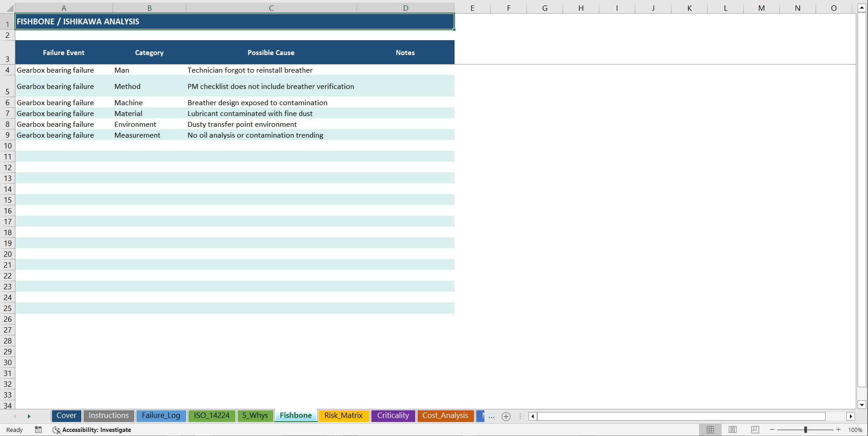868x436 pixels.
Task: Add a new worksheet with plus button
Action: pos(506,416)
